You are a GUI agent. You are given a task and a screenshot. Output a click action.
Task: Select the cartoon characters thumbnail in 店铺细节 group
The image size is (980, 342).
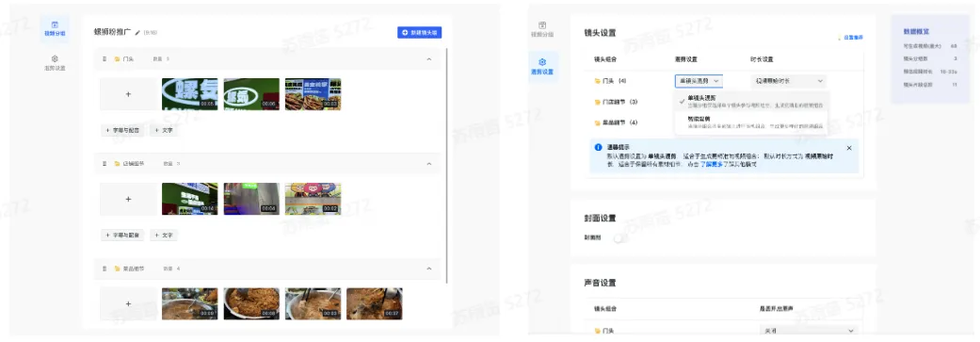coord(313,199)
